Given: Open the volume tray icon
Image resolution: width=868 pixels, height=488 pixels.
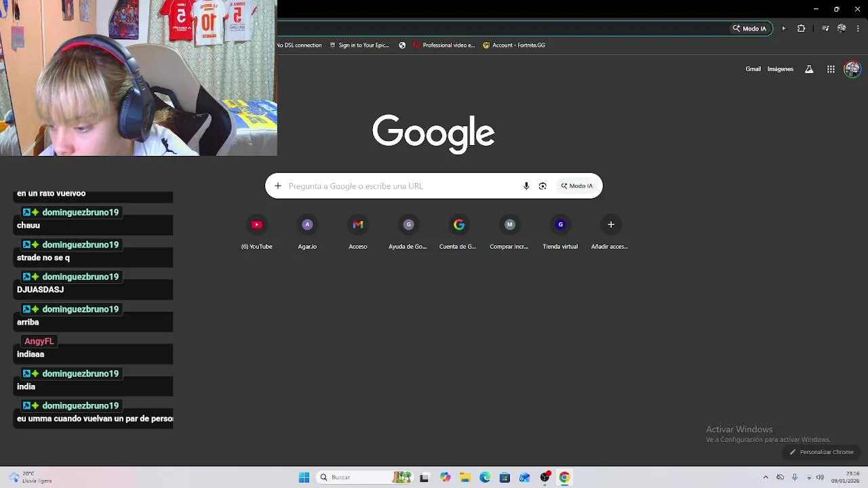Looking at the screenshot, I should coord(820,477).
